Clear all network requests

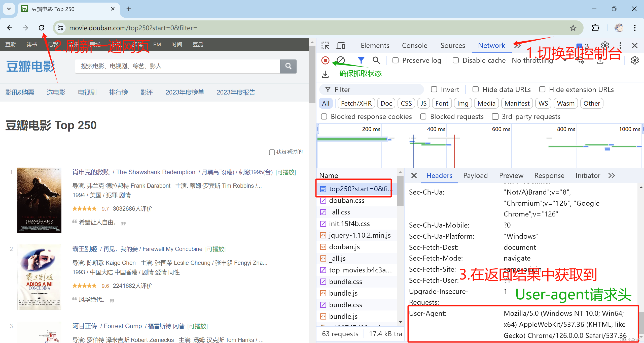340,60
